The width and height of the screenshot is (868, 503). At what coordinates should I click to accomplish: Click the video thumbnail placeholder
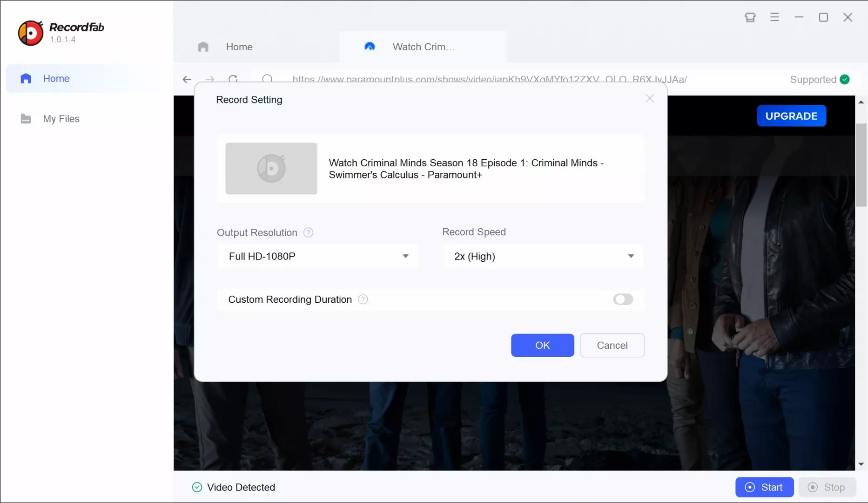pyautogui.click(x=271, y=169)
